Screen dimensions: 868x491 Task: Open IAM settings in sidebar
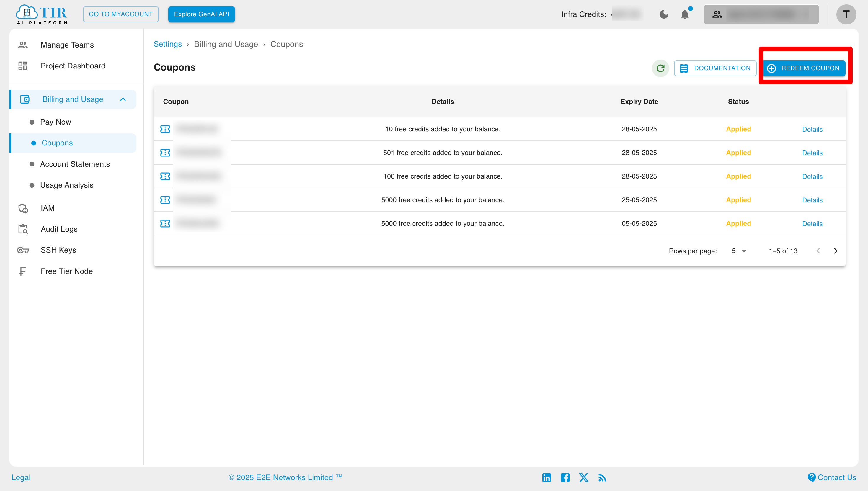(x=48, y=208)
